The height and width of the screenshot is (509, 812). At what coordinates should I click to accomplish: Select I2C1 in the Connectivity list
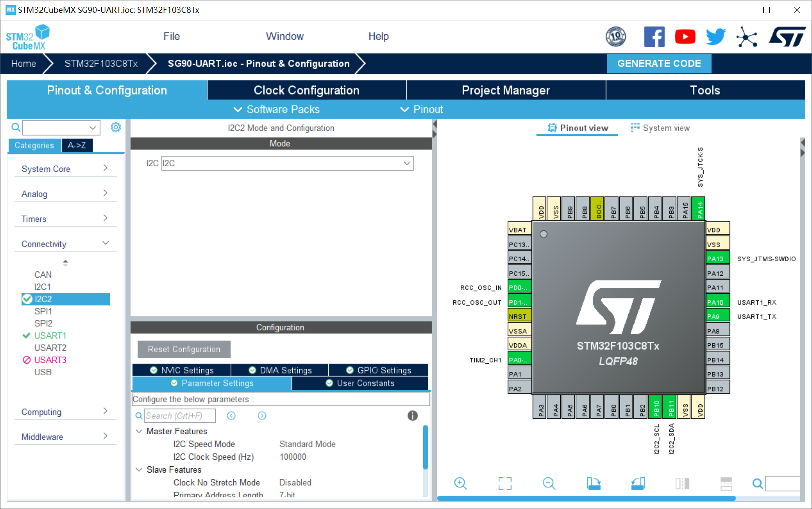(x=42, y=287)
